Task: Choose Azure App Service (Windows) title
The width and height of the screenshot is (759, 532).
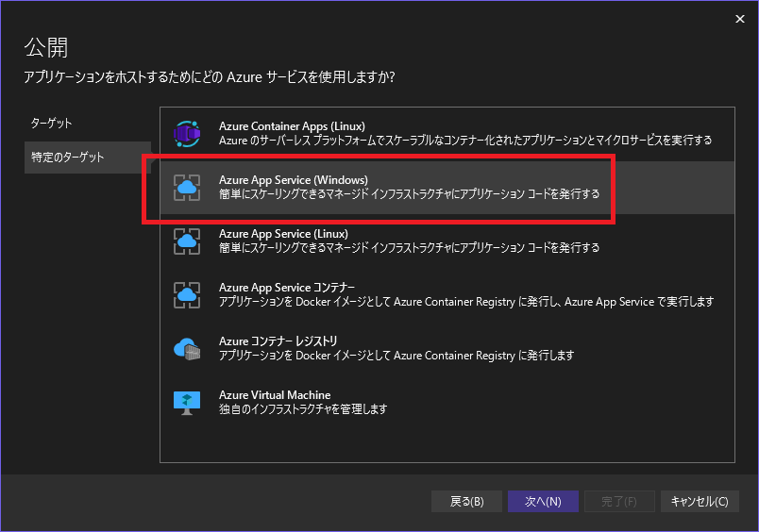Action: click(294, 180)
